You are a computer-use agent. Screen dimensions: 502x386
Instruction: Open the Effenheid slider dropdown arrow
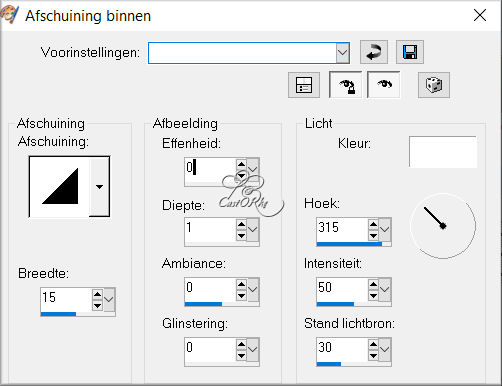(253, 169)
